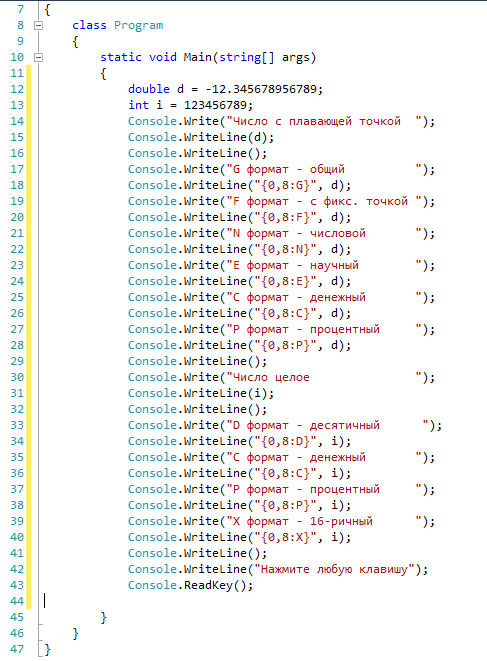
Task: Click empty Console.WriteLine() on line 16
Action: pyautogui.click(x=198, y=153)
